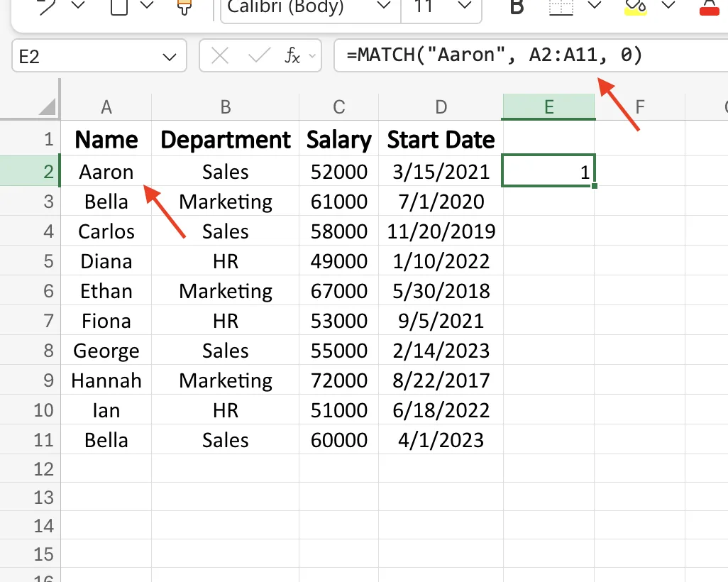The height and width of the screenshot is (582, 728).
Task: Click salary value 72000
Action: (x=339, y=380)
